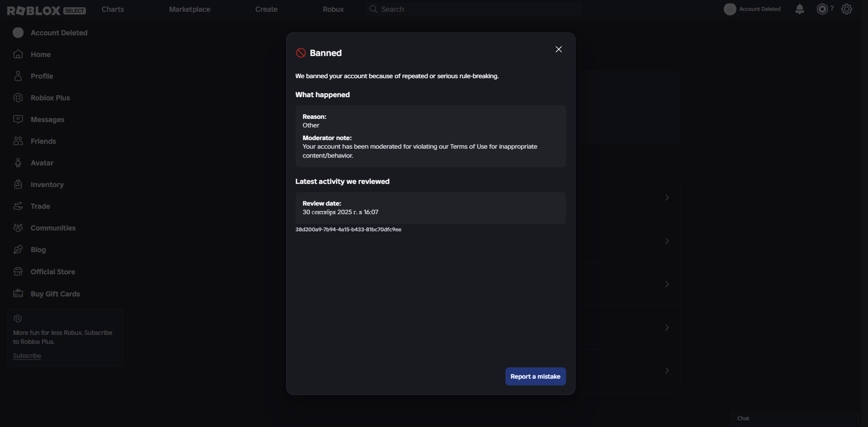Screen dimensions: 868x427
Task: Open the Robux balance hexagon icon
Action: coord(822,9)
